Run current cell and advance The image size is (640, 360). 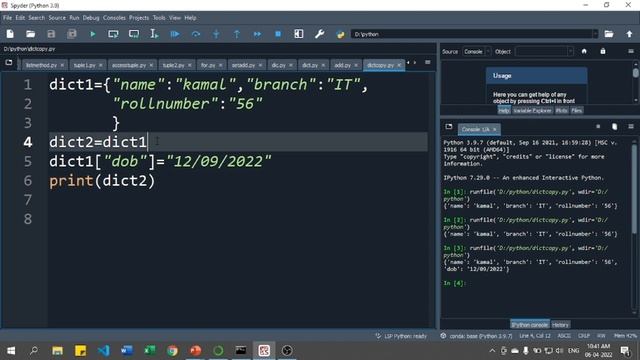pyautogui.click(x=134, y=34)
